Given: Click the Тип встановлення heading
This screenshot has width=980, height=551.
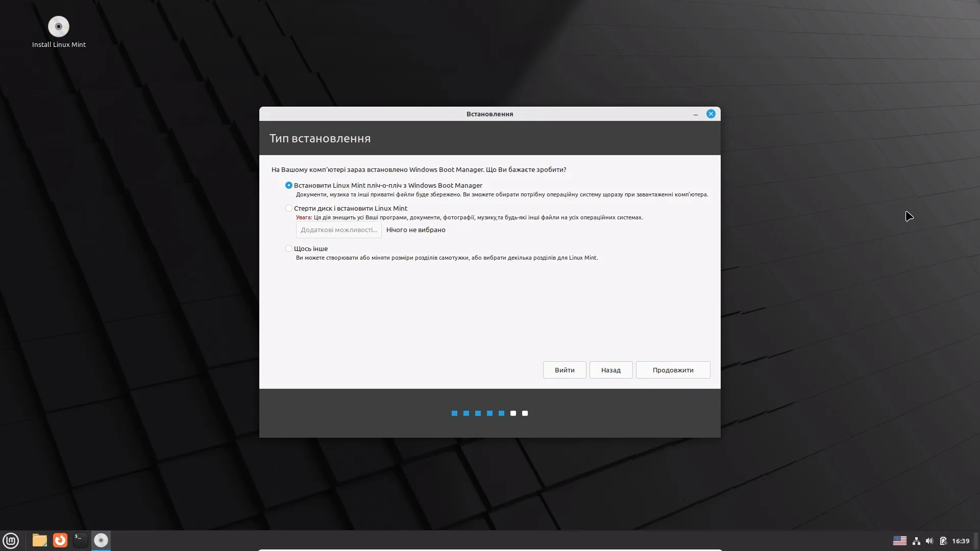Looking at the screenshot, I should pyautogui.click(x=320, y=138).
